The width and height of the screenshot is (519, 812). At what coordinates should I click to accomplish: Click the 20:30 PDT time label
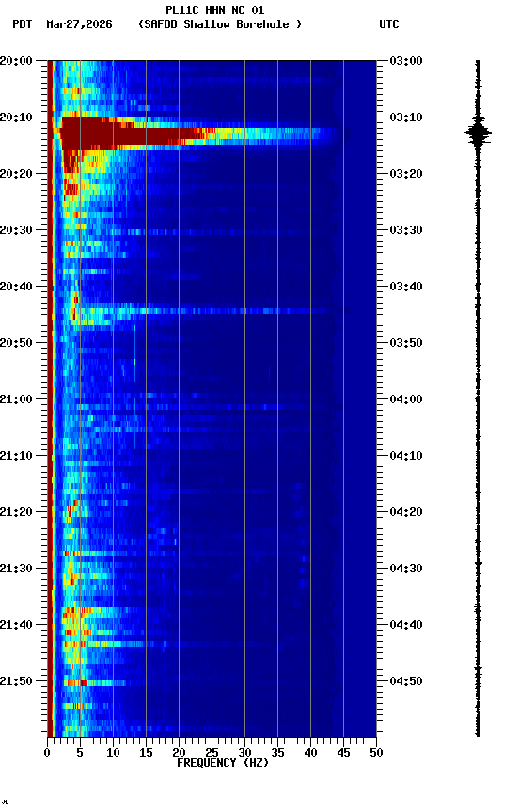point(16,230)
